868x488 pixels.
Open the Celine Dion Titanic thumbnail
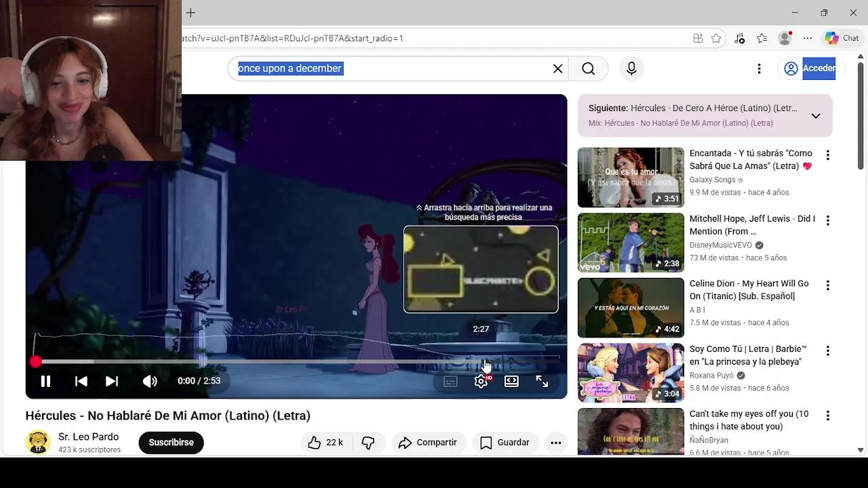pos(631,308)
